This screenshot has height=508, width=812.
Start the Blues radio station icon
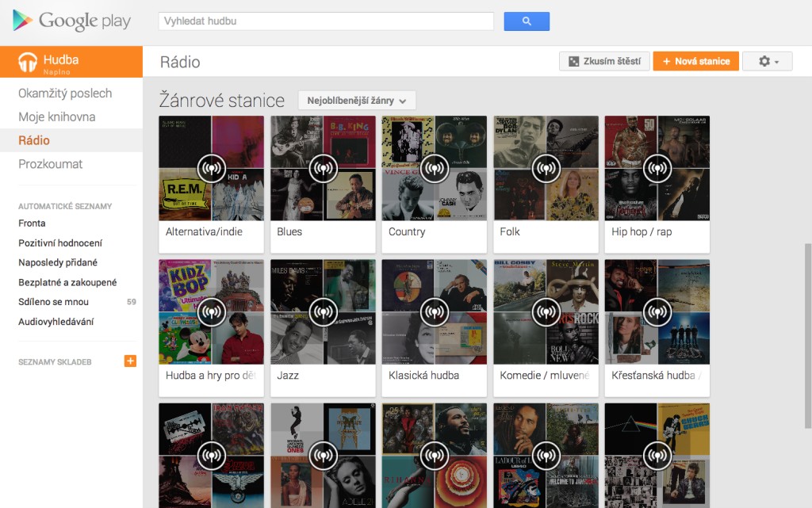324,168
